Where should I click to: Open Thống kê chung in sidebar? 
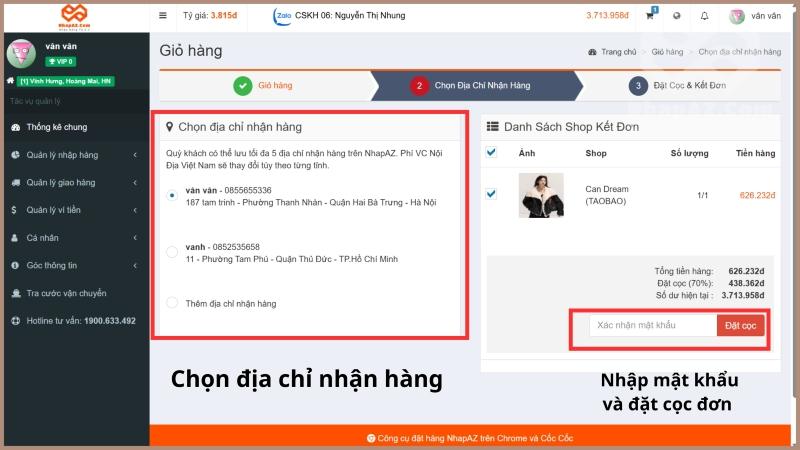tap(56, 127)
